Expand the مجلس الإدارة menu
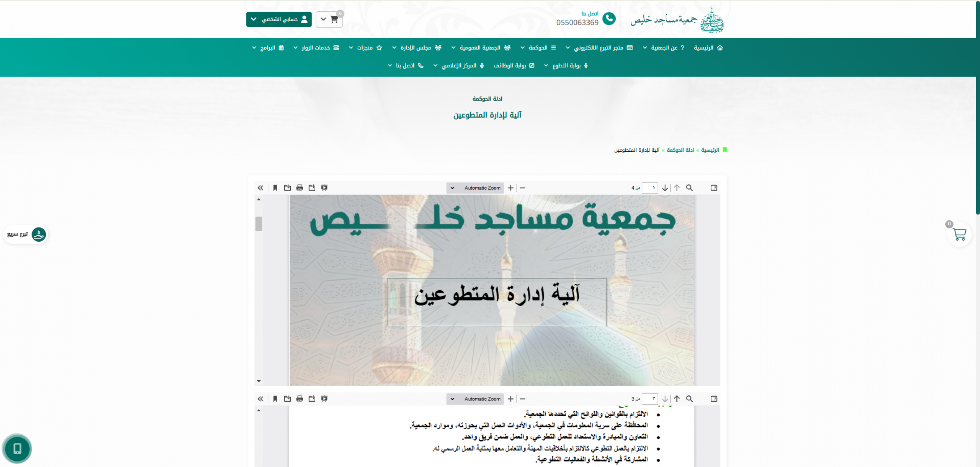This screenshot has height=467, width=980. coord(416,48)
